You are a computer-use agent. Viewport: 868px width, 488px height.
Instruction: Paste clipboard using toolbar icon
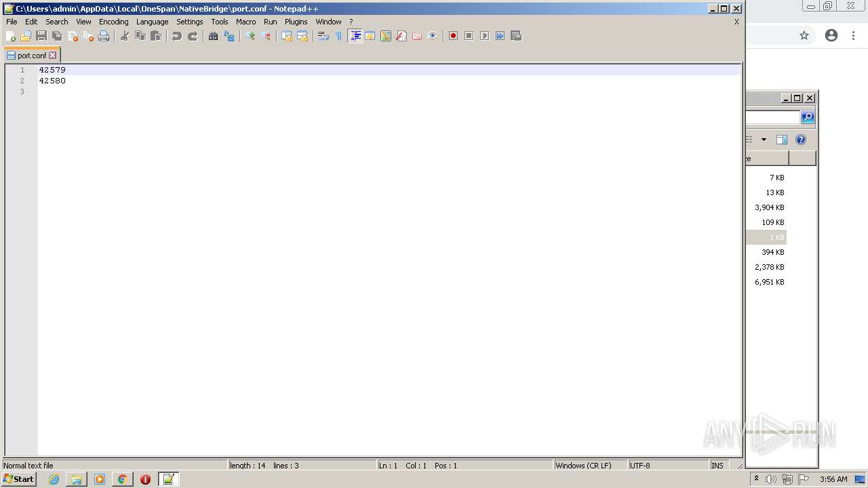click(x=156, y=36)
